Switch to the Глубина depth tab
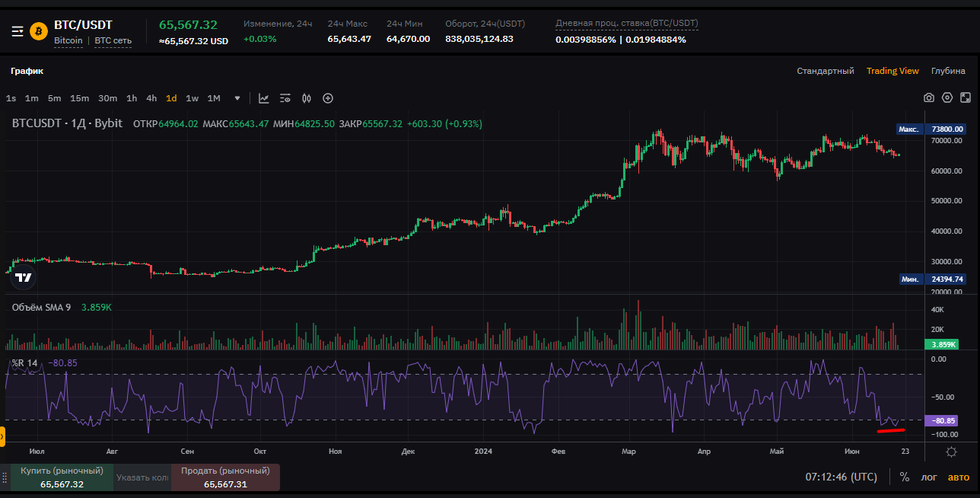This screenshot has height=498, width=980. 948,71
